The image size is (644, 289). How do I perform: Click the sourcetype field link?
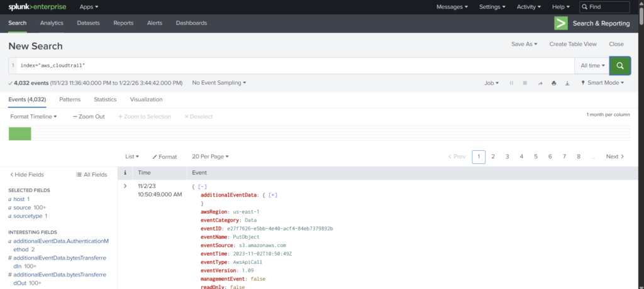click(x=28, y=215)
